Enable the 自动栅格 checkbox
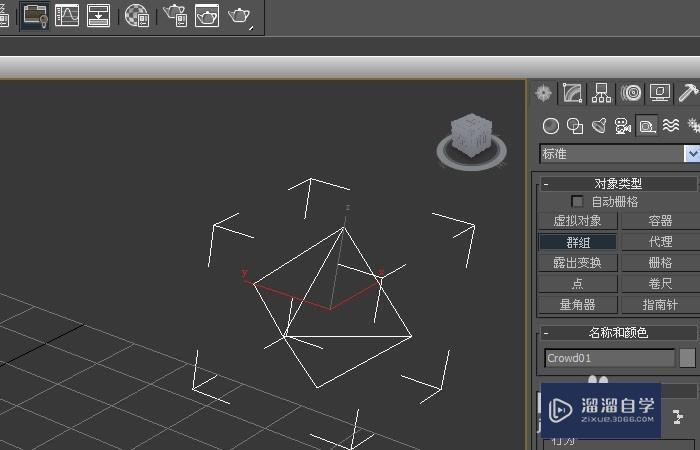The image size is (700, 450). pos(577,201)
